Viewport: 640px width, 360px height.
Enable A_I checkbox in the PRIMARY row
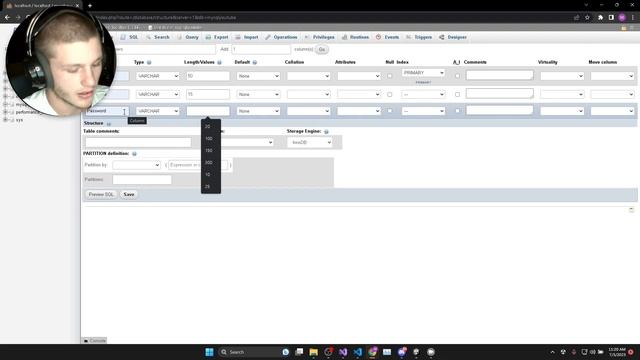pyautogui.click(x=457, y=76)
